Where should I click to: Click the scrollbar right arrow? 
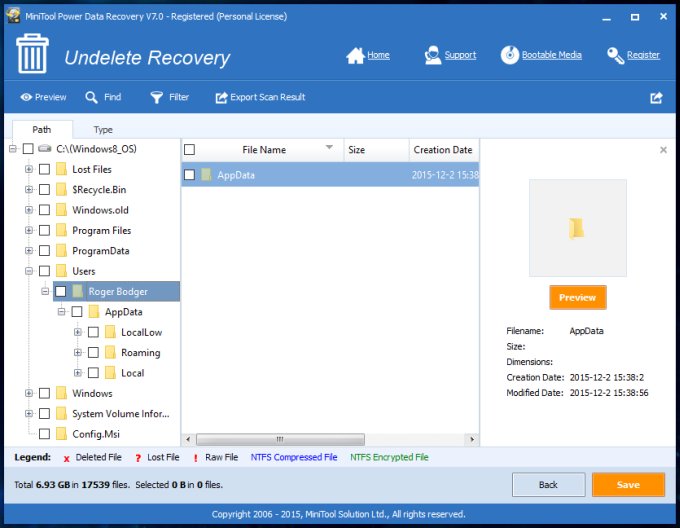472,440
